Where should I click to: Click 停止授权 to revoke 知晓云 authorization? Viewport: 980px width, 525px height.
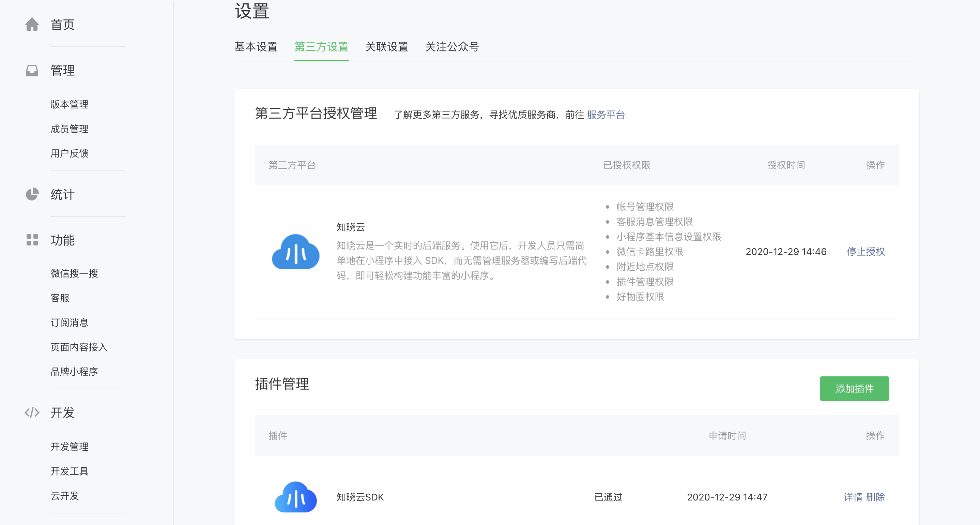click(x=866, y=252)
